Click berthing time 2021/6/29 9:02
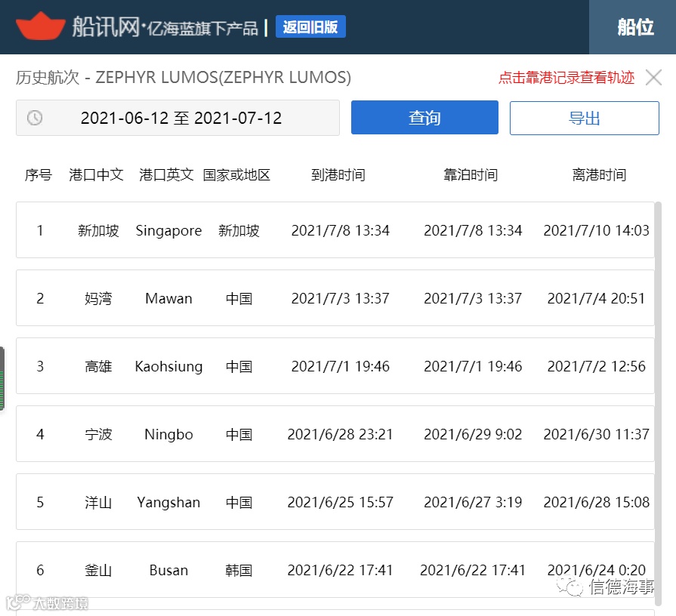The image size is (676, 616). (x=473, y=434)
